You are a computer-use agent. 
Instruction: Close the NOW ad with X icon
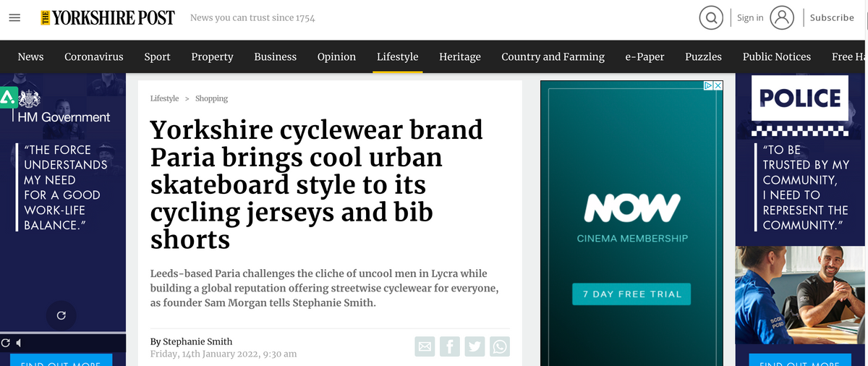click(718, 85)
